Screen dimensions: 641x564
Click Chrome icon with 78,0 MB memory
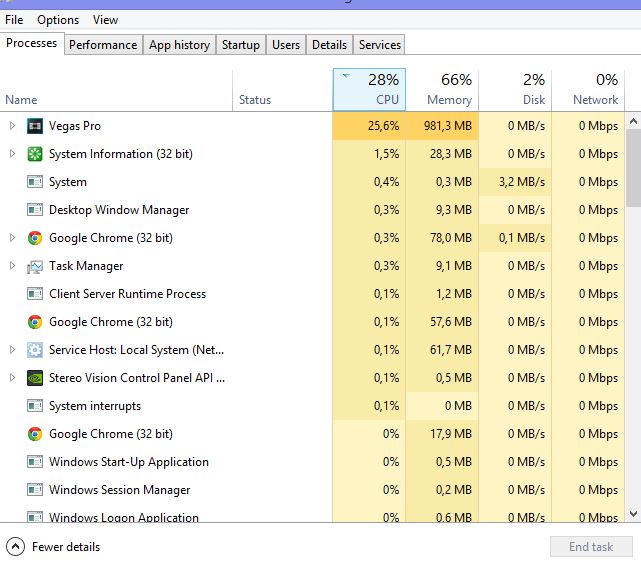pyautogui.click(x=35, y=238)
